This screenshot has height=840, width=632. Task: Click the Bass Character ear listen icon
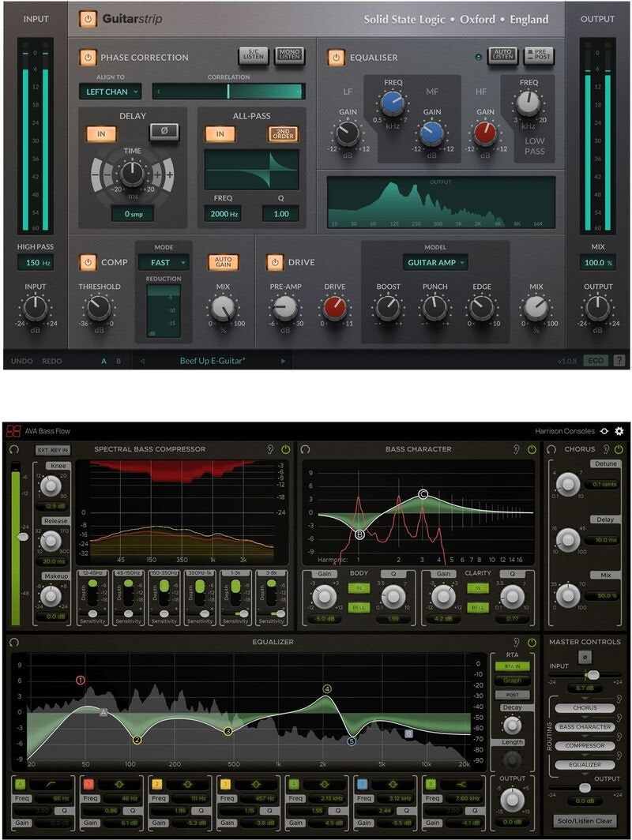(515, 449)
